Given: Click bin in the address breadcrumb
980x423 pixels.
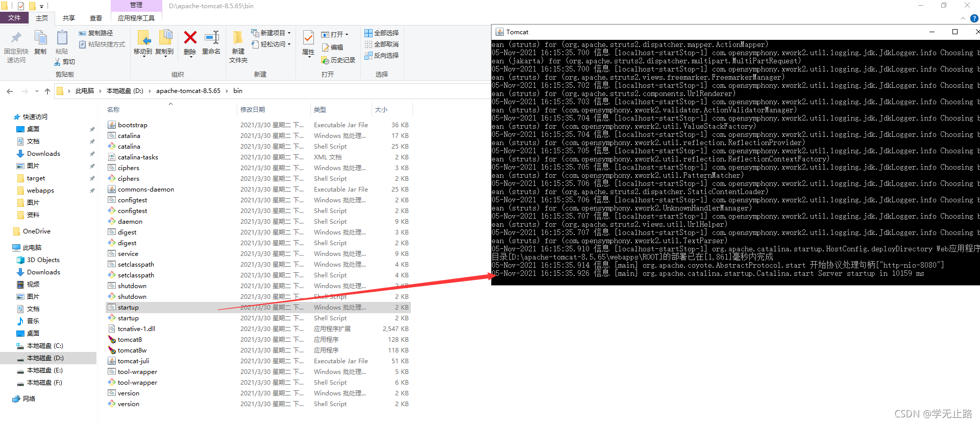Looking at the screenshot, I should [x=238, y=91].
